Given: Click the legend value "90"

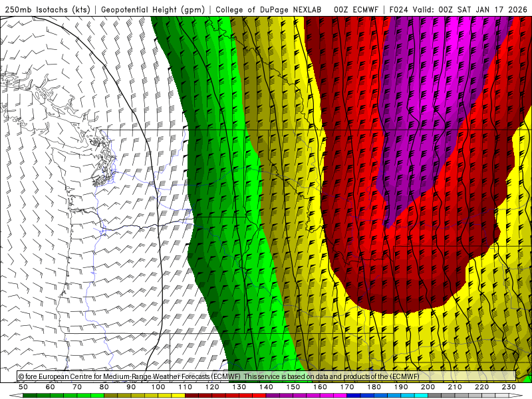Looking at the screenshot, I should pyautogui.click(x=131, y=387).
